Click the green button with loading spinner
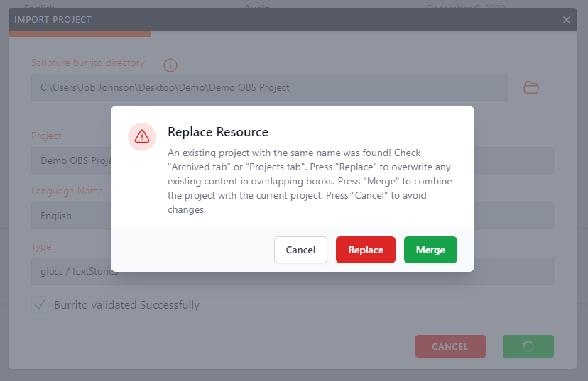The image size is (588, 381). point(528,346)
